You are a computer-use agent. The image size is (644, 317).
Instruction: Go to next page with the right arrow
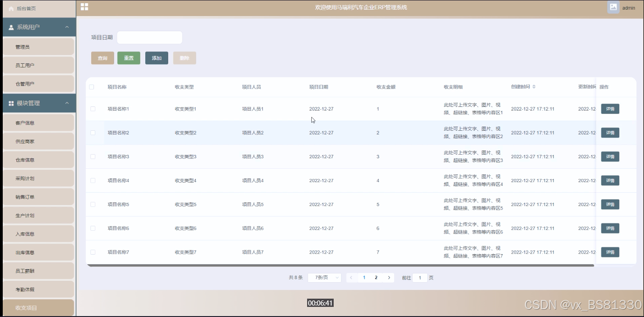389,278
